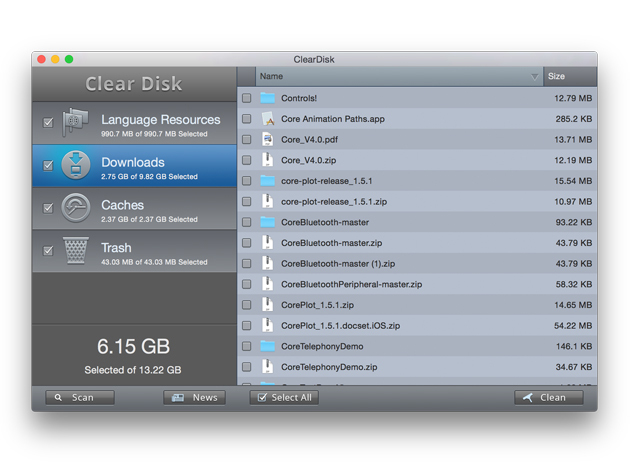Click the Core_V4.0.zip archive icon
630x473 pixels.
267,160
